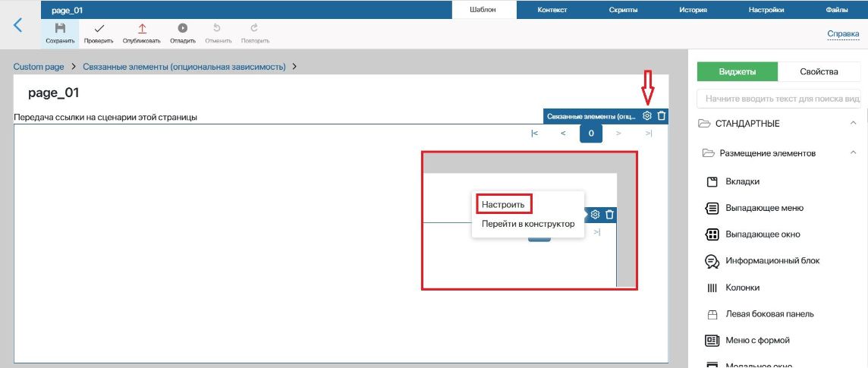Open the Справка help link
Image resolution: width=868 pixels, height=368 pixels.
pyautogui.click(x=843, y=33)
